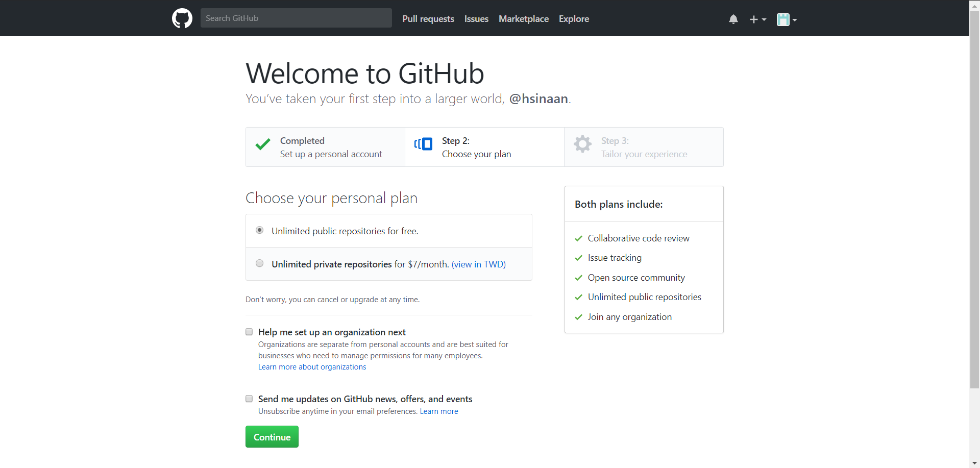Open Learn more link about email preferences
Screen dimensions: 980x468
tap(439, 411)
